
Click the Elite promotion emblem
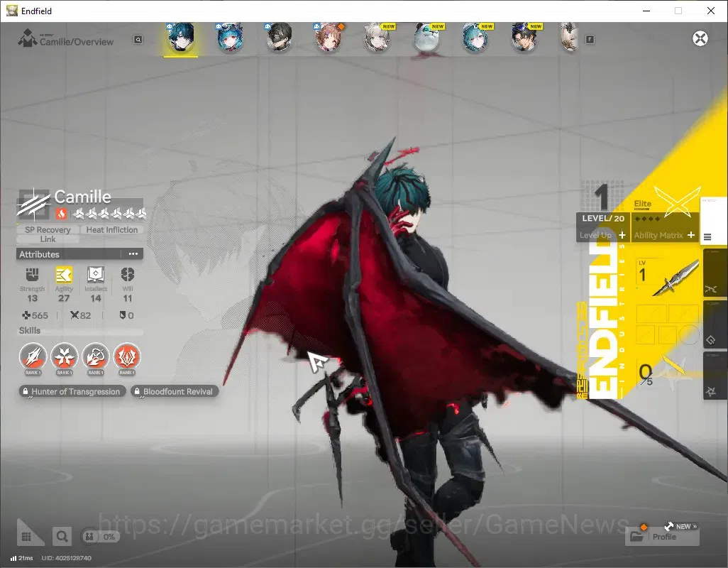pos(677,202)
